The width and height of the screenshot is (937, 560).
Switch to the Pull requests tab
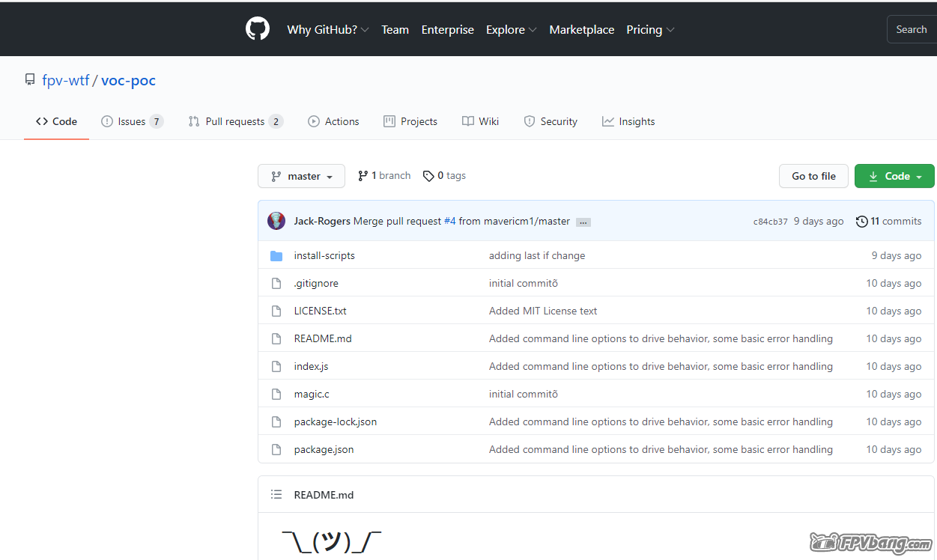pos(236,121)
